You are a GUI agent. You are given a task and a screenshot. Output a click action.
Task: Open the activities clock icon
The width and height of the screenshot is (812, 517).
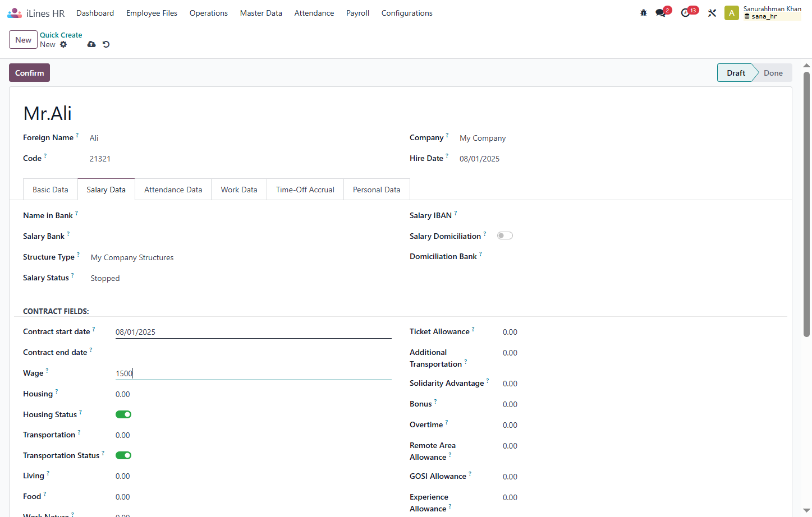tap(685, 13)
